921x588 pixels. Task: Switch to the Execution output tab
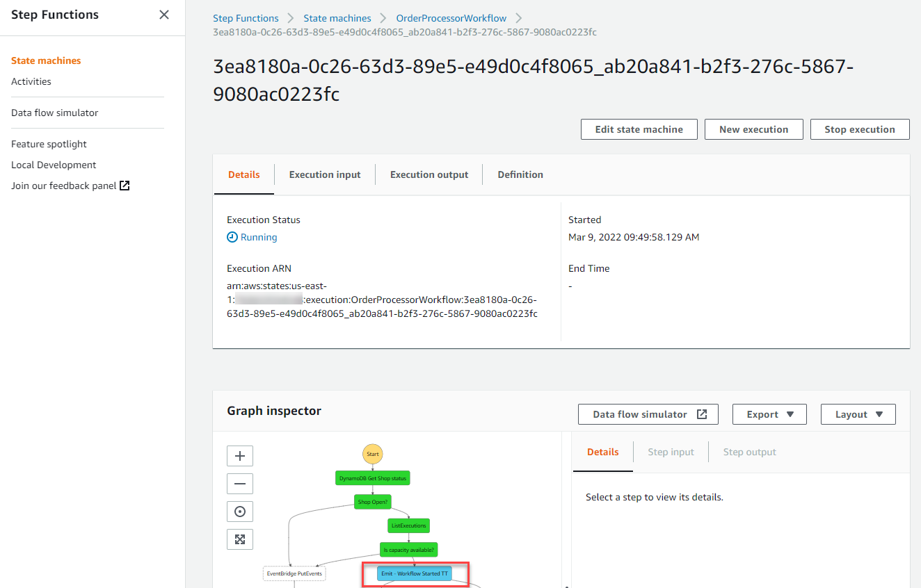coord(429,174)
